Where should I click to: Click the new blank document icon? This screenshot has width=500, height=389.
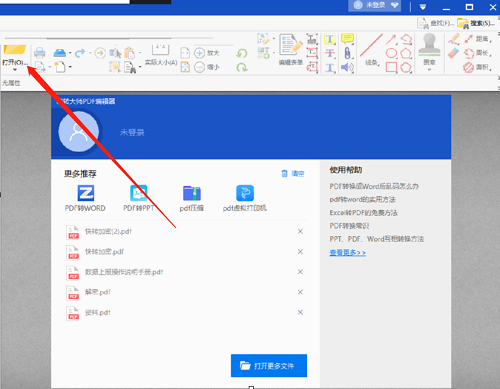point(60,67)
